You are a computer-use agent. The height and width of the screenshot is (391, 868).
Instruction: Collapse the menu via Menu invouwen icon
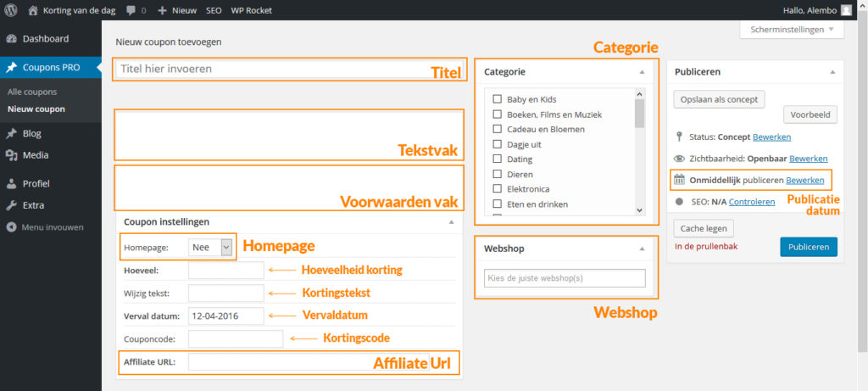11,227
